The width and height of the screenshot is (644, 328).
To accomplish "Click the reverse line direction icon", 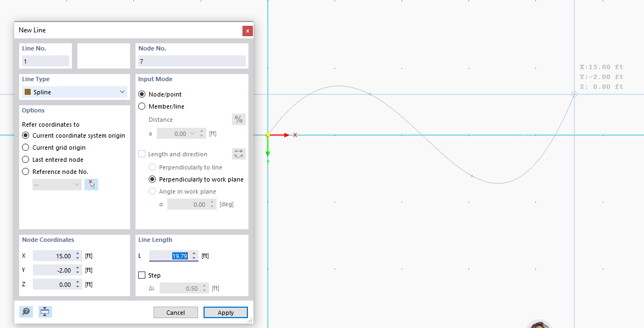I will click(x=239, y=154).
